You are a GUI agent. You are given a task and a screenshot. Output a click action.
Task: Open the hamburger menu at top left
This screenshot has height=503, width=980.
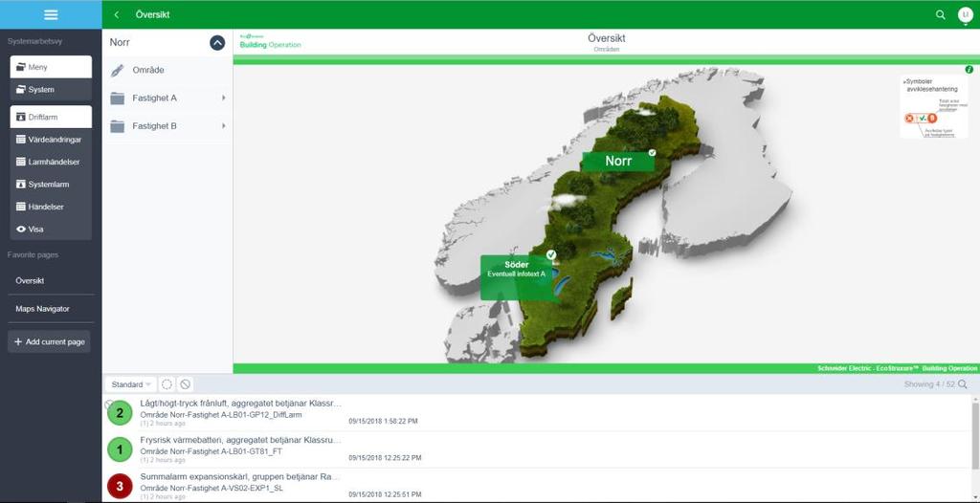(x=52, y=14)
